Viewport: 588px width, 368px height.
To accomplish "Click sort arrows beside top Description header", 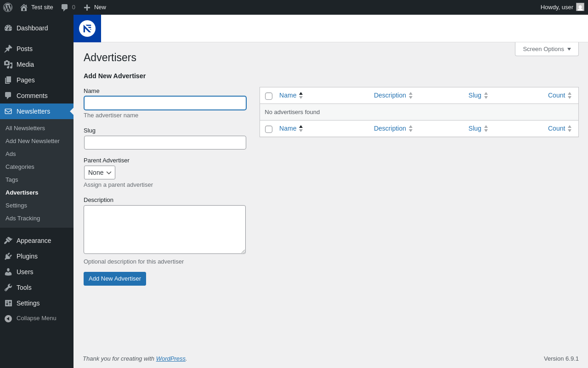I will tap(411, 96).
